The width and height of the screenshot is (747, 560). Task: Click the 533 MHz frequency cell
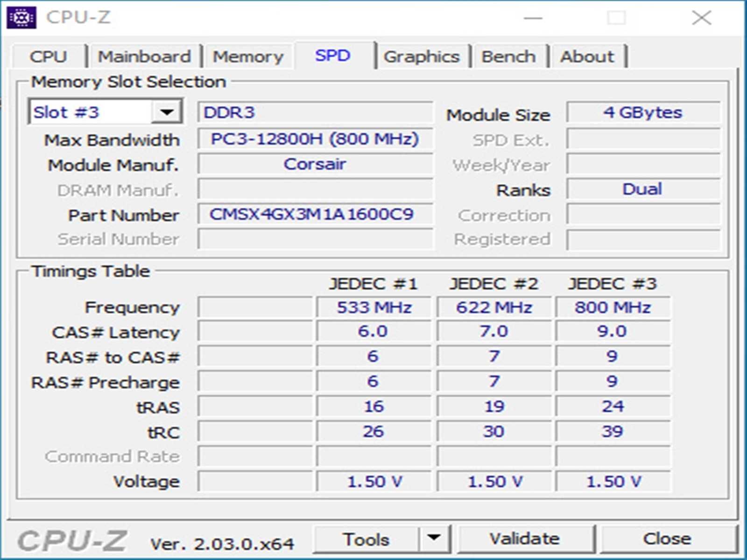(x=374, y=307)
